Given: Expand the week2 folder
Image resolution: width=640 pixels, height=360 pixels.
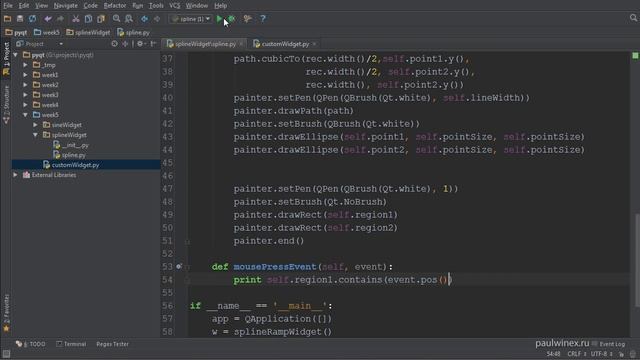Looking at the screenshot, I should [x=25, y=85].
